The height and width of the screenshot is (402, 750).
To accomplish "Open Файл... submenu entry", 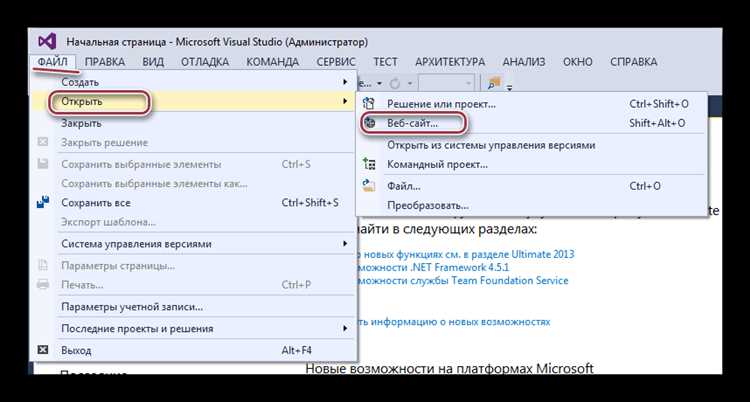I will 531,186.
